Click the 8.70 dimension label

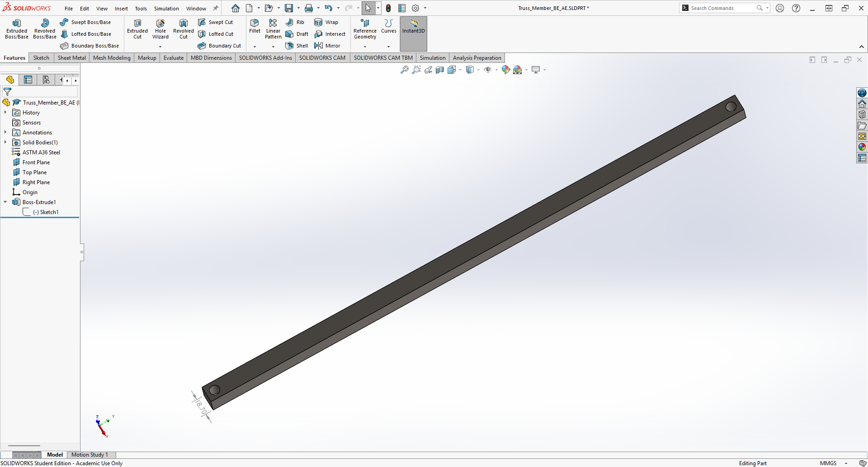click(x=201, y=406)
